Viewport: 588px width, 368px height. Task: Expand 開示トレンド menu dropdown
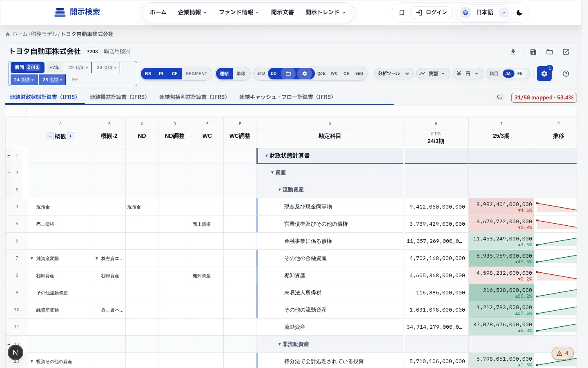(x=325, y=13)
